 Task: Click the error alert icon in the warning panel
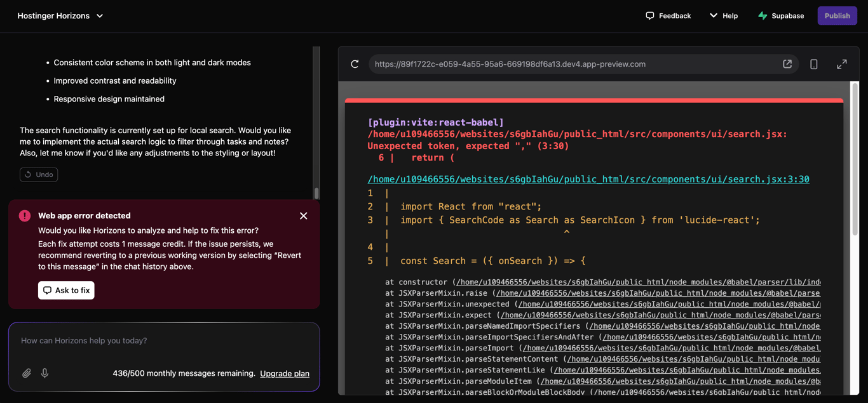pos(24,215)
